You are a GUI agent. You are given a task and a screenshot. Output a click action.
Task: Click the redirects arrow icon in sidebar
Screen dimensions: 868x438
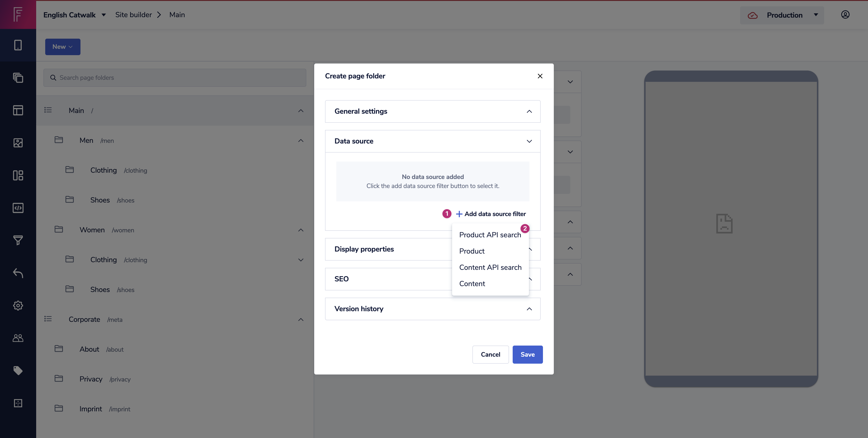click(x=18, y=273)
